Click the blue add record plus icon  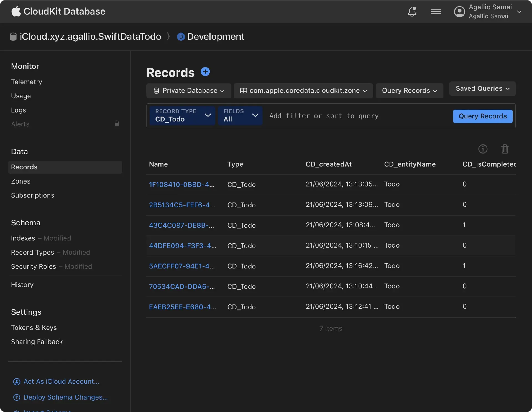coord(205,72)
